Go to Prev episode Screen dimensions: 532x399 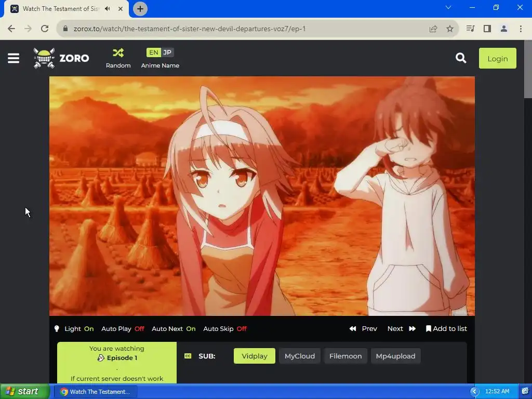(363, 329)
